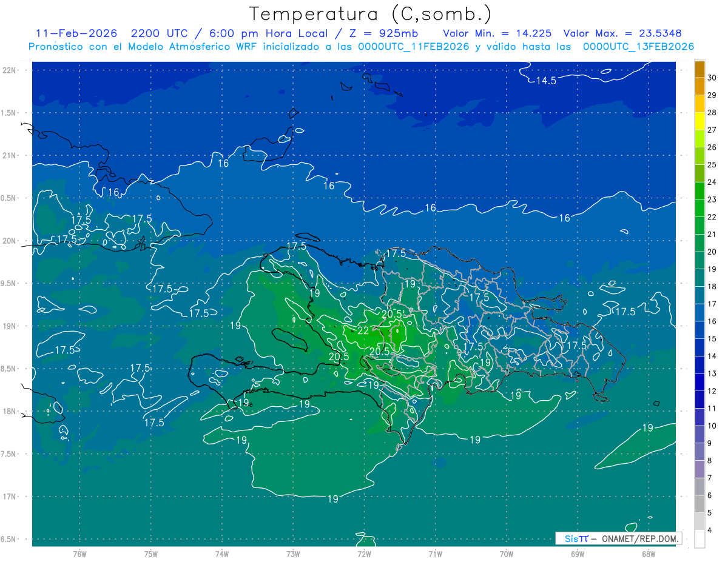This screenshot has width=728, height=562.
Task: Click the SisTT ONAMET/REP.DOM. logo box
Action: click(x=618, y=538)
